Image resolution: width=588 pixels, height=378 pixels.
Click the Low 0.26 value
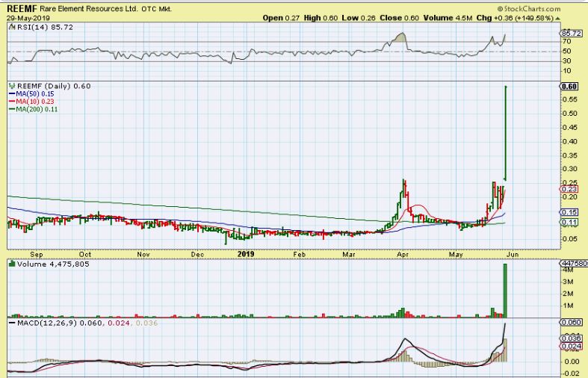[x=359, y=18]
